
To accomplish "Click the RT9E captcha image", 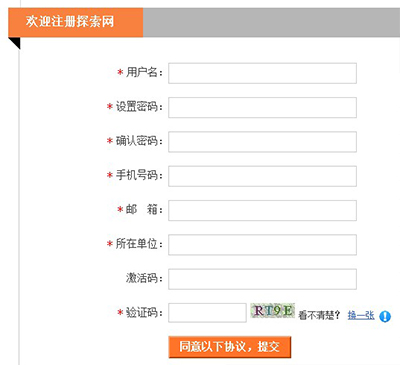I will [272, 311].
